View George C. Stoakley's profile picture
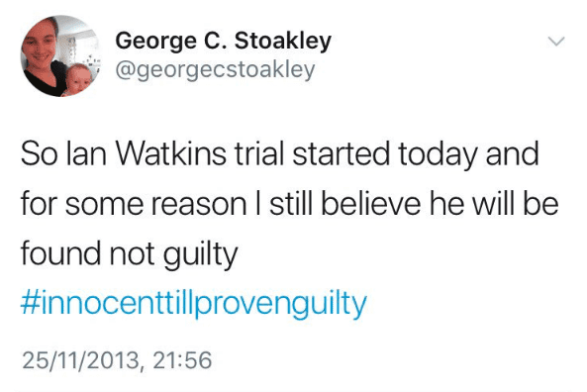The image size is (587, 392). [x=60, y=55]
